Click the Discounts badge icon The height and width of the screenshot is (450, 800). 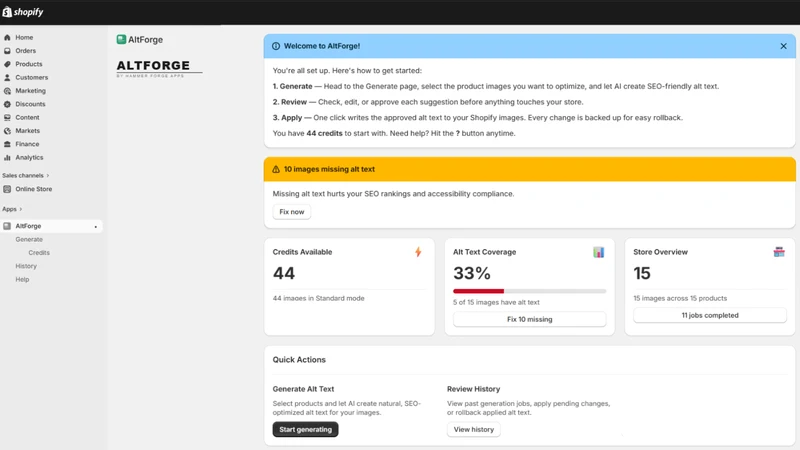pyautogui.click(x=7, y=104)
